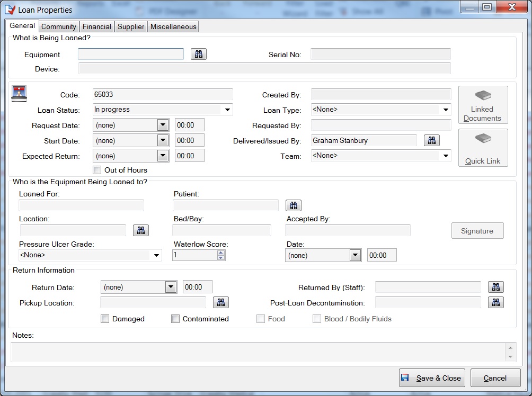Open the Start Date picker
This screenshot has height=396, width=532.
(163, 140)
